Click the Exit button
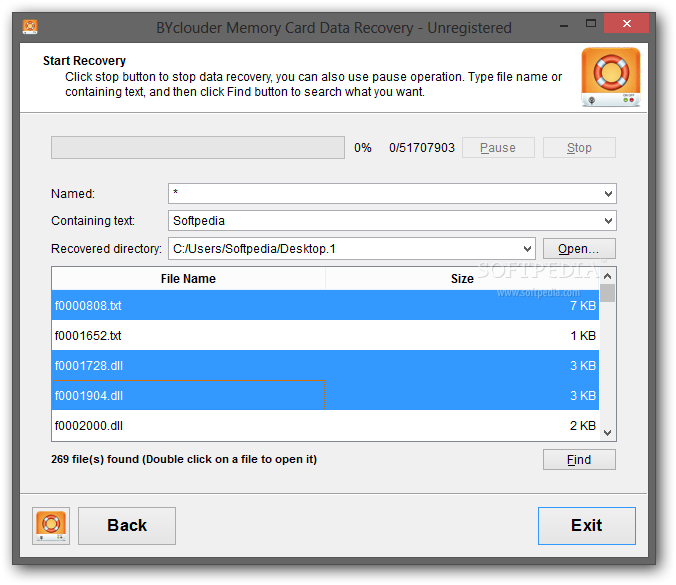The width and height of the screenshot is (676, 585). (586, 526)
